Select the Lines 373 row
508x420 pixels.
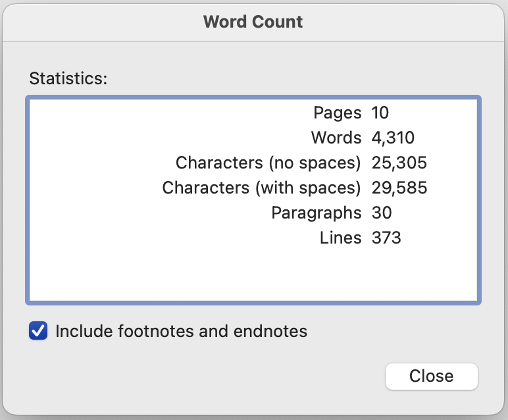tap(253, 238)
